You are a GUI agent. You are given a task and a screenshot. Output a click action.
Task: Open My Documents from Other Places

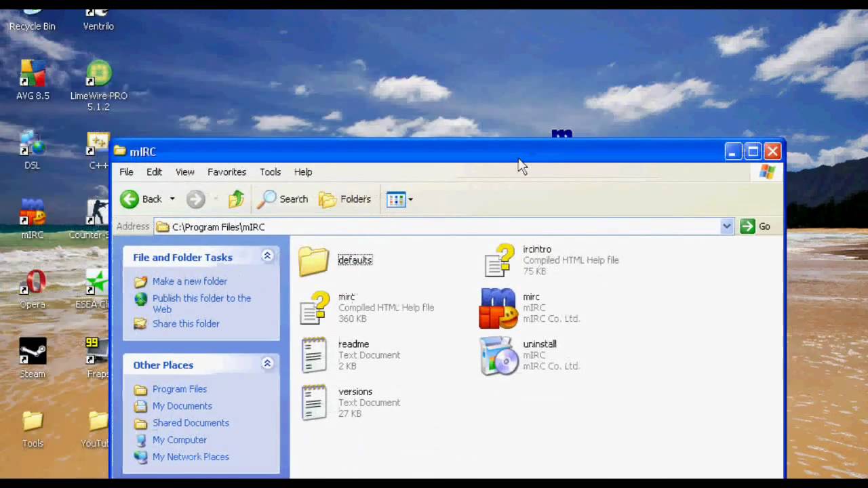click(x=182, y=406)
